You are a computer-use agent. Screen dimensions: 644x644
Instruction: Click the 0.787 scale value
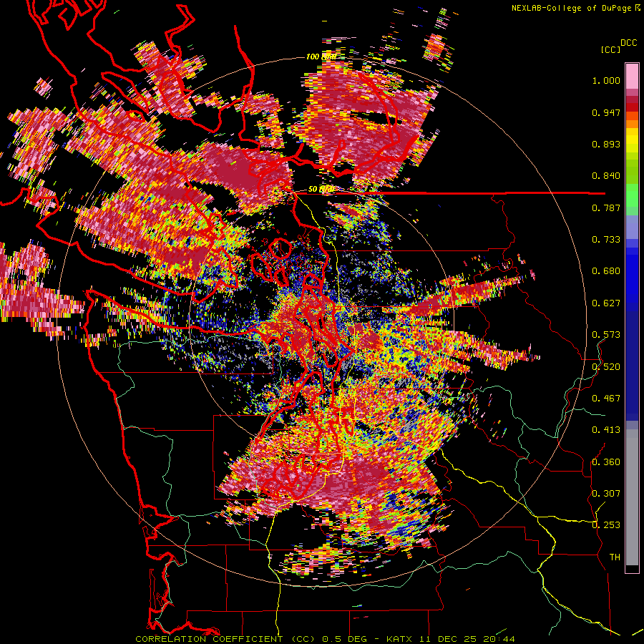coord(606,208)
